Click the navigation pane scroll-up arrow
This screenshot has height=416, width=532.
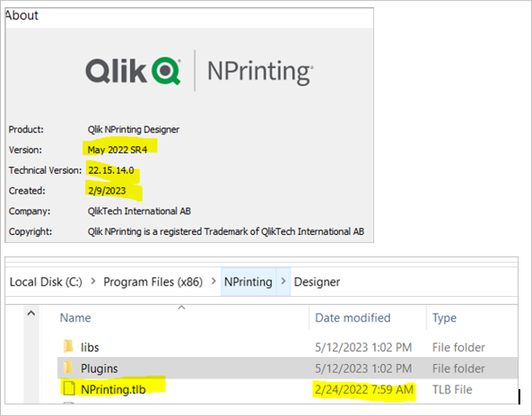tap(31, 313)
